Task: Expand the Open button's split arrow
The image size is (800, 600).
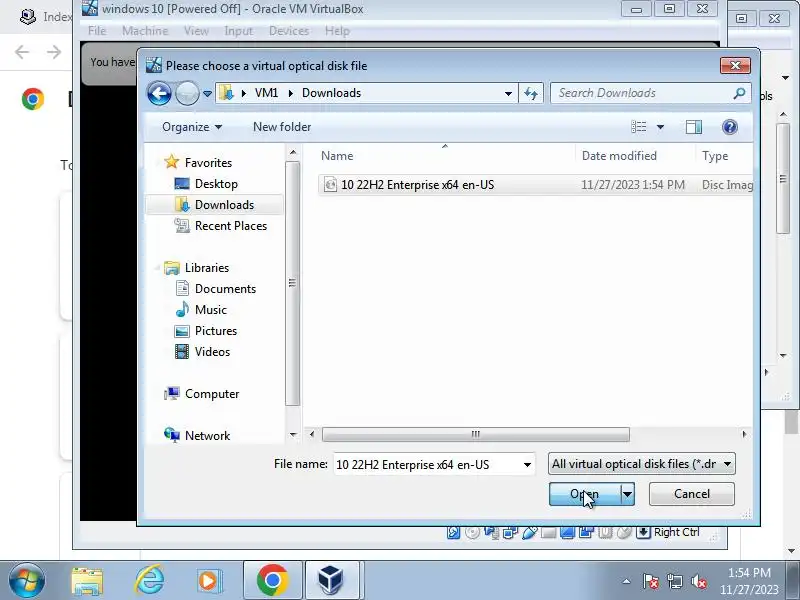Action: coord(627,494)
